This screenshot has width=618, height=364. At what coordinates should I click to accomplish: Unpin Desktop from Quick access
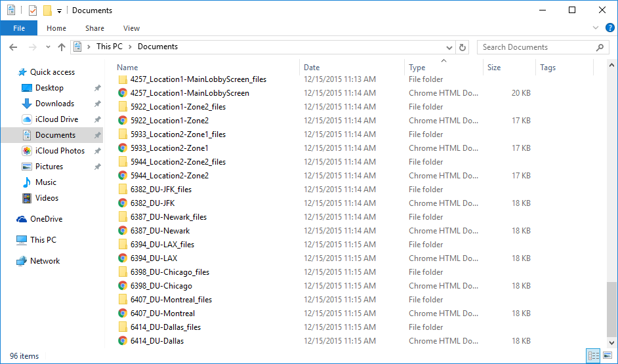click(x=97, y=88)
